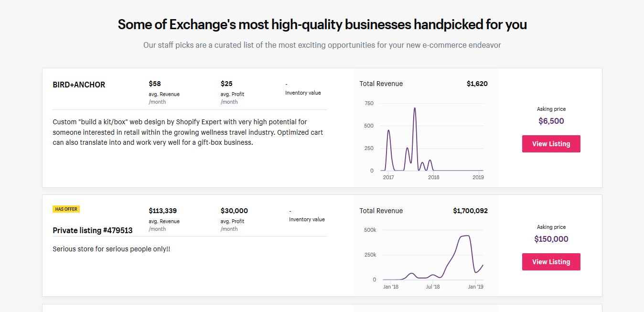The height and width of the screenshot is (312, 644).
Task: Click the staff picks subtitle text
Action: (322, 45)
